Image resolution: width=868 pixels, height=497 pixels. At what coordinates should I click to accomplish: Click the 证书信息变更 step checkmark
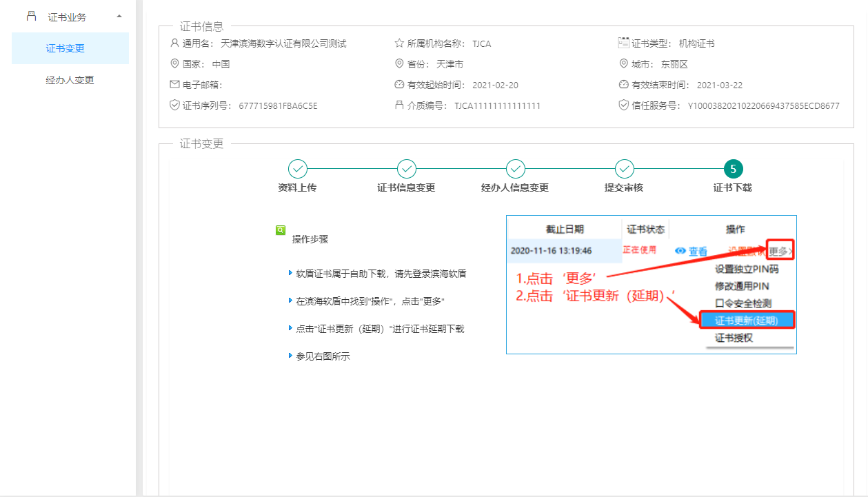click(406, 169)
